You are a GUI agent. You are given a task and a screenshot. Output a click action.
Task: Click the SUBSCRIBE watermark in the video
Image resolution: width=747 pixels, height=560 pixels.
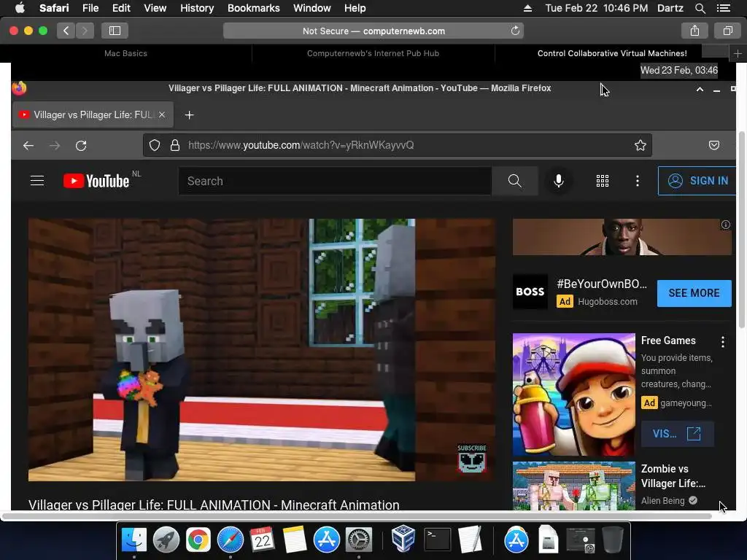472,459
